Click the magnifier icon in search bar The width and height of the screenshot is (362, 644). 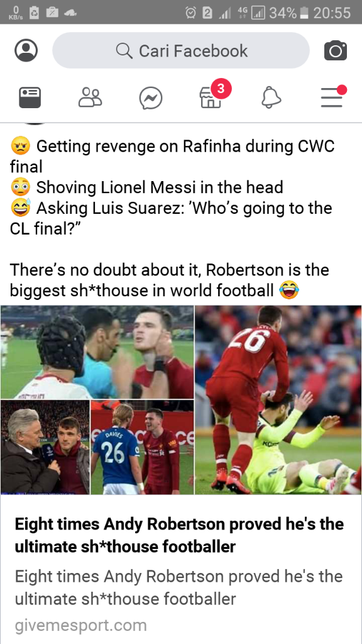coord(124,51)
